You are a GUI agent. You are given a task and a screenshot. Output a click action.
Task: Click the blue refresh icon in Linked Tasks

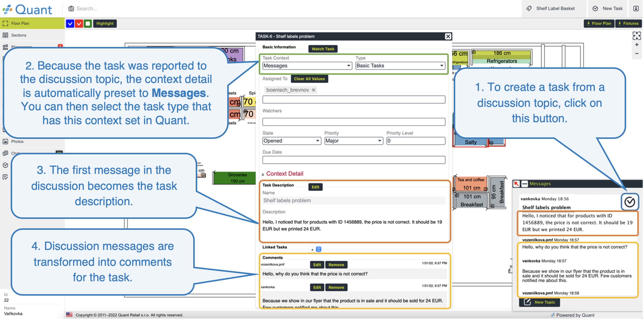(x=319, y=250)
